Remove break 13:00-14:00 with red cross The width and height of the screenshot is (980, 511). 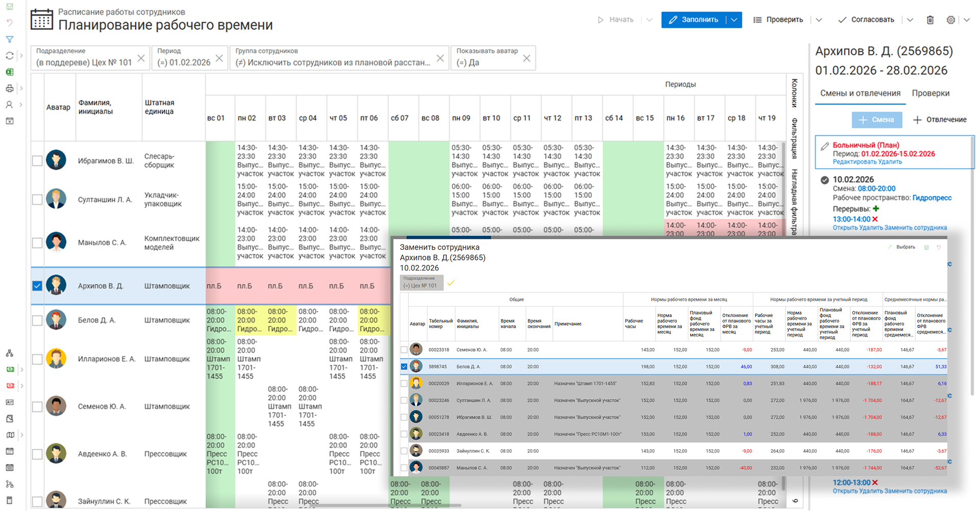[x=875, y=219]
